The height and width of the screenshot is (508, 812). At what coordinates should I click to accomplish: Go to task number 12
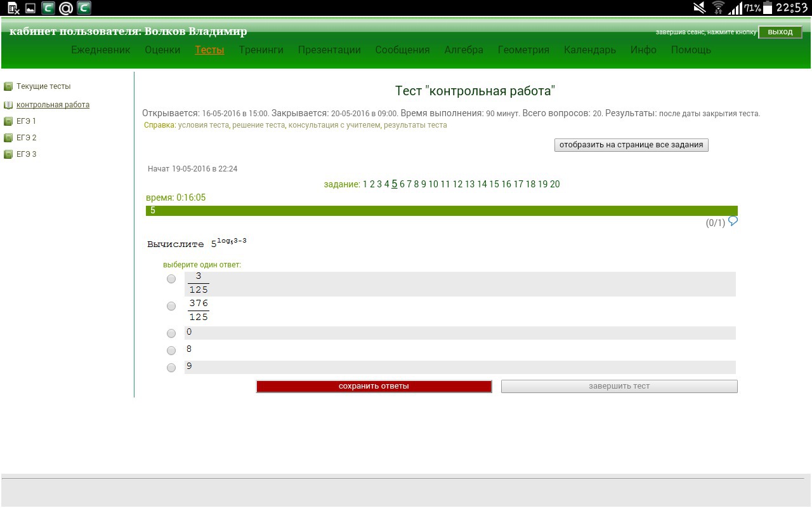[457, 184]
